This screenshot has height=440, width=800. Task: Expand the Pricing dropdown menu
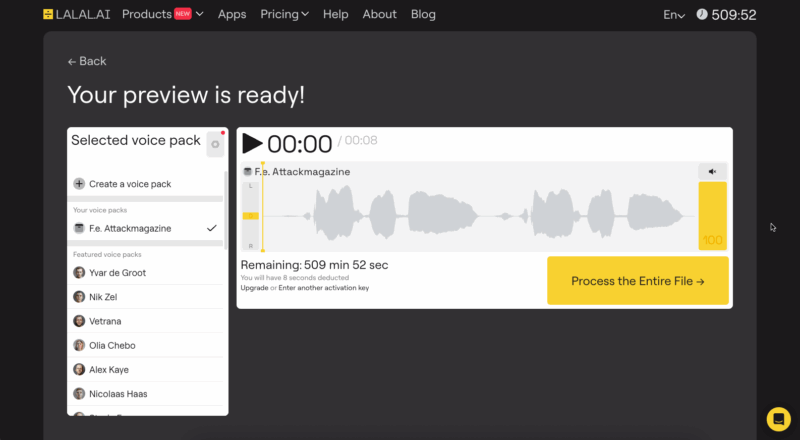(285, 14)
